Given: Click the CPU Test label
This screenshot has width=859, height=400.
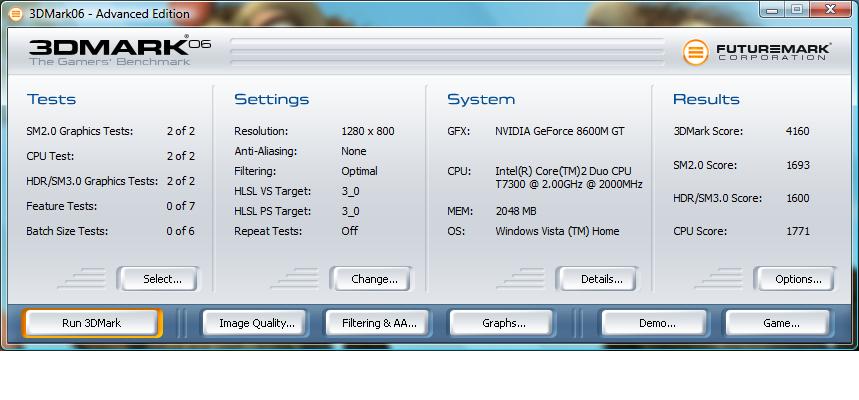Looking at the screenshot, I should [x=50, y=156].
